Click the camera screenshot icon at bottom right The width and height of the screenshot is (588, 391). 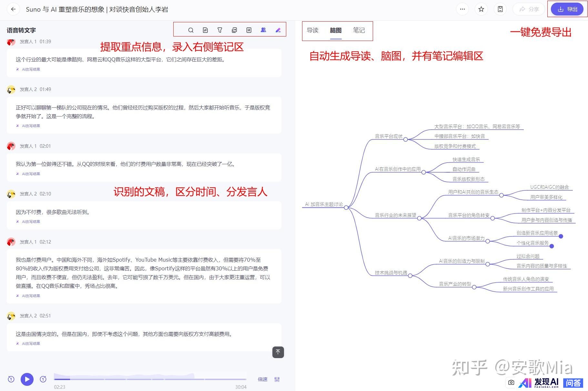[x=511, y=382]
